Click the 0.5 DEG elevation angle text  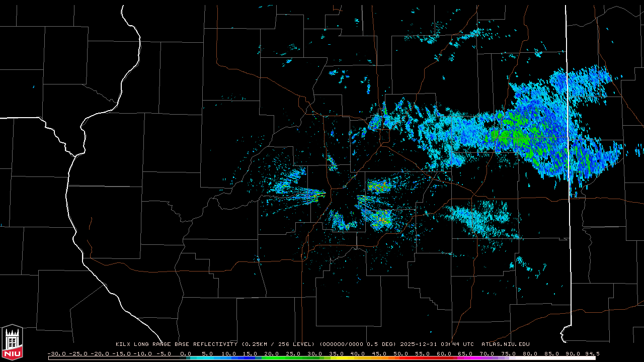(x=384, y=344)
